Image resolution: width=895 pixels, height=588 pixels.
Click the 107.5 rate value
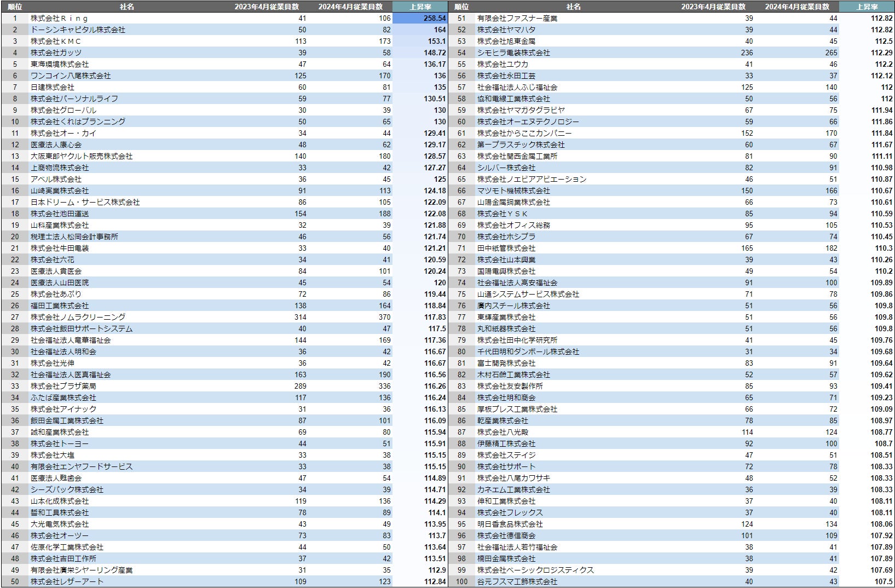(x=884, y=581)
